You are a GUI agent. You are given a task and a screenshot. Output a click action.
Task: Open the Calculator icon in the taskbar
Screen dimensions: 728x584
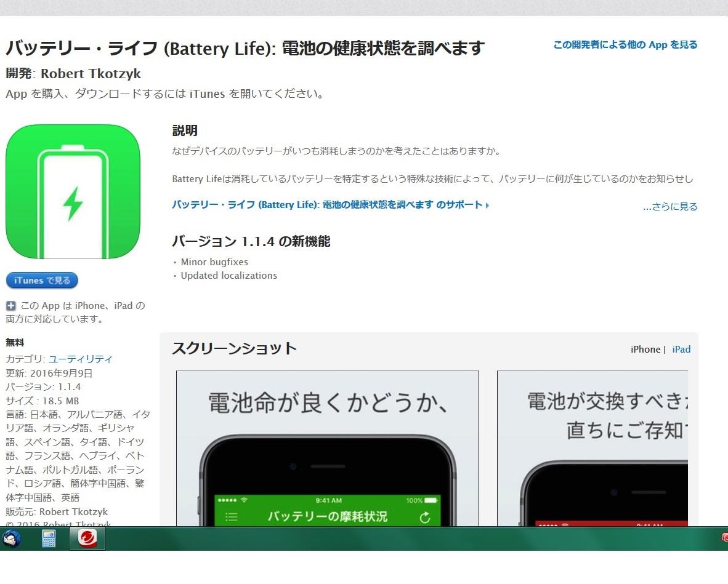pos(49,539)
